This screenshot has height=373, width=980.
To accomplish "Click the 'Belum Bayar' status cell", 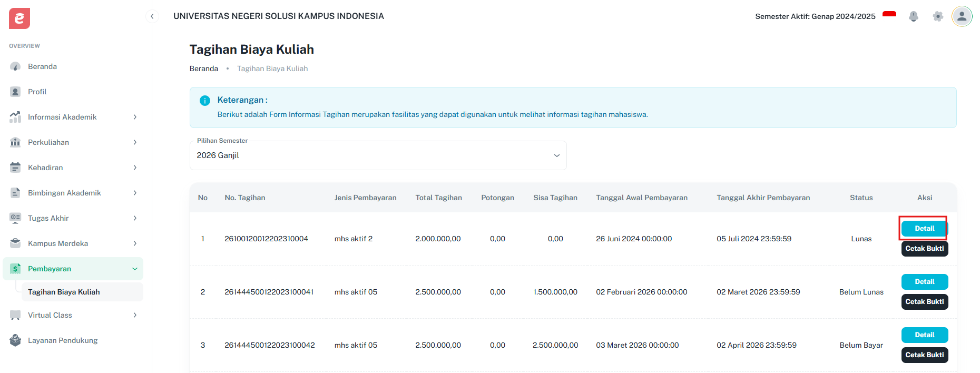I will (x=861, y=345).
